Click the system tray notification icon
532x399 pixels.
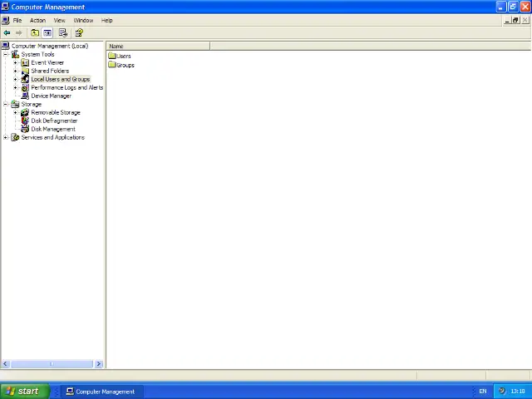tap(502, 391)
